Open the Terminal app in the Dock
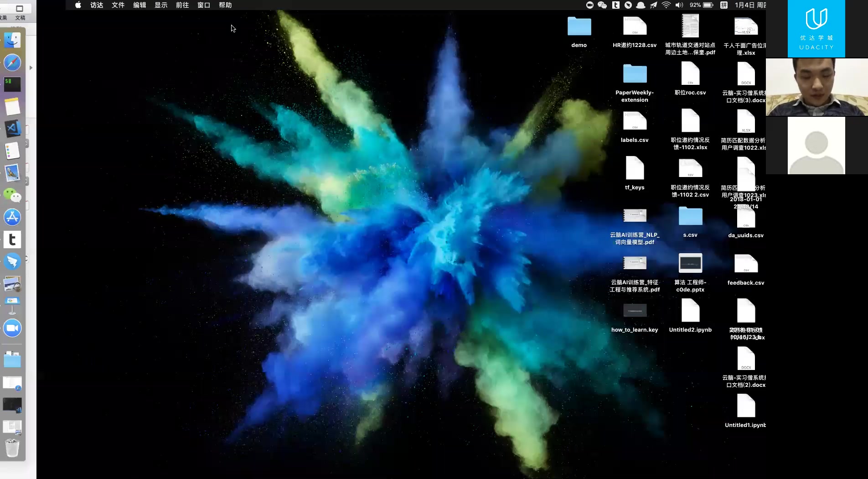Image resolution: width=868 pixels, height=479 pixels. tap(12, 84)
